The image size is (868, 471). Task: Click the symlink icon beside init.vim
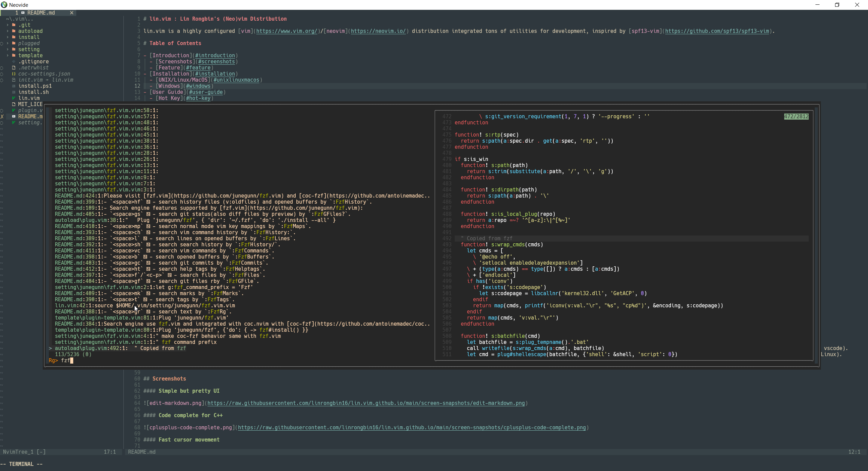pyautogui.click(x=14, y=80)
